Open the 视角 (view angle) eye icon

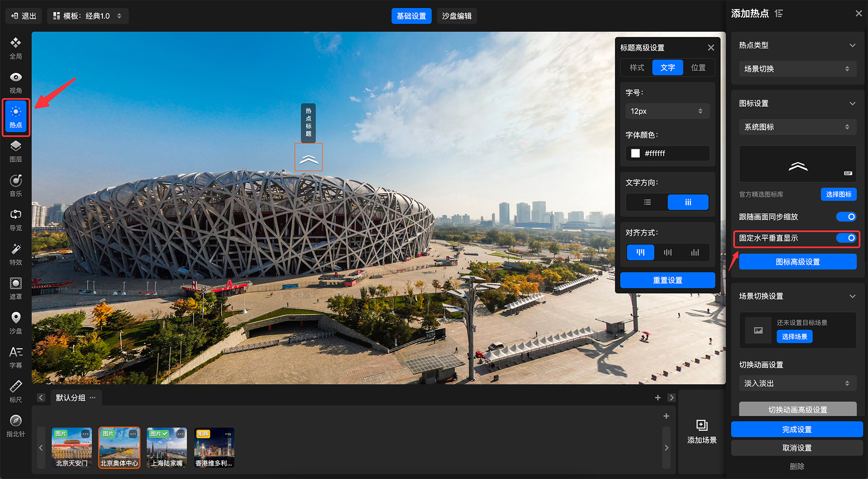tap(16, 78)
